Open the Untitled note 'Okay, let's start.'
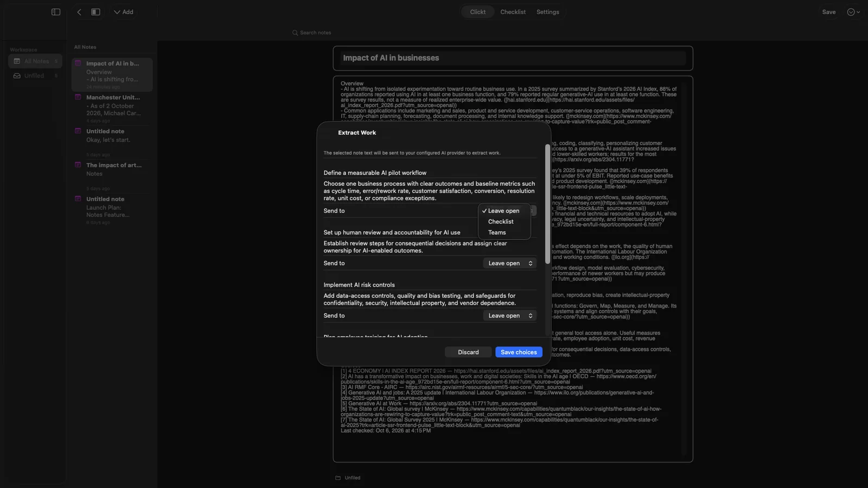 pyautogui.click(x=112, y=142)
